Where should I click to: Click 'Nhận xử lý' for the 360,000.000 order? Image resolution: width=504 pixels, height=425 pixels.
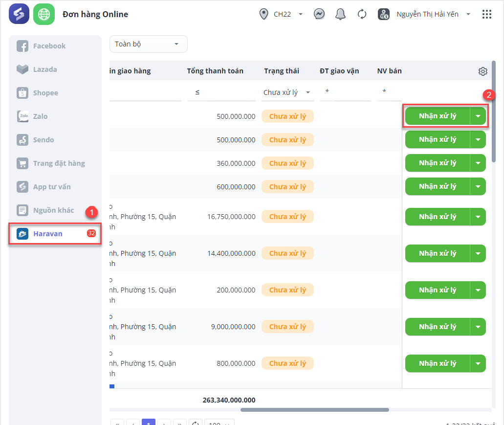pyautogui.click(x=437, y=163)
